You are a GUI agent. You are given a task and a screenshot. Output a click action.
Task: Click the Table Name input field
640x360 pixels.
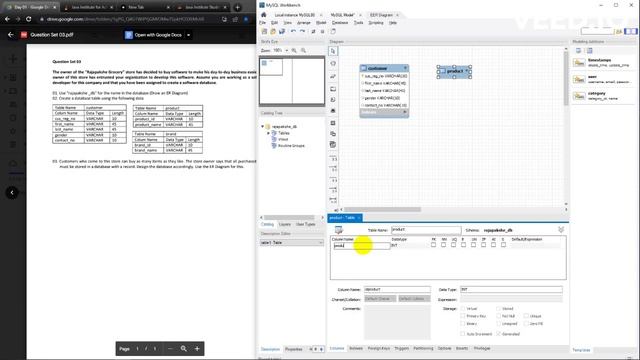click(426, 230)
